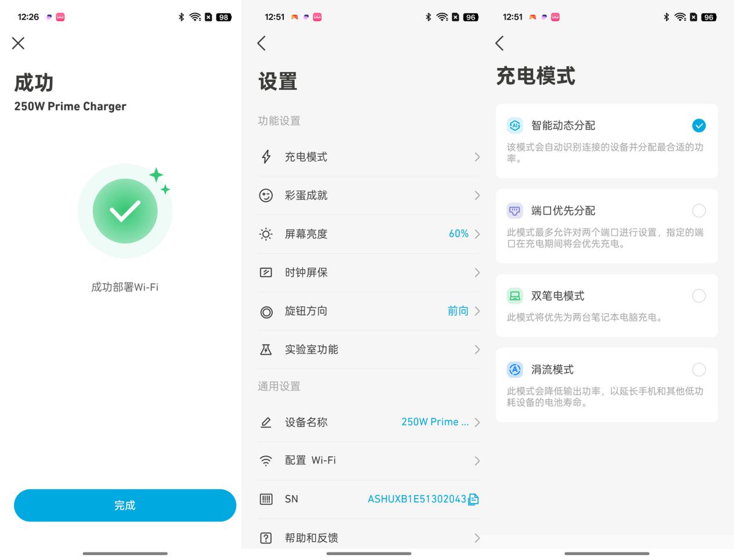Viewport: 734px width, 560px height.
Task: Tap the 完成 button
Action: [x=125, y=505]
